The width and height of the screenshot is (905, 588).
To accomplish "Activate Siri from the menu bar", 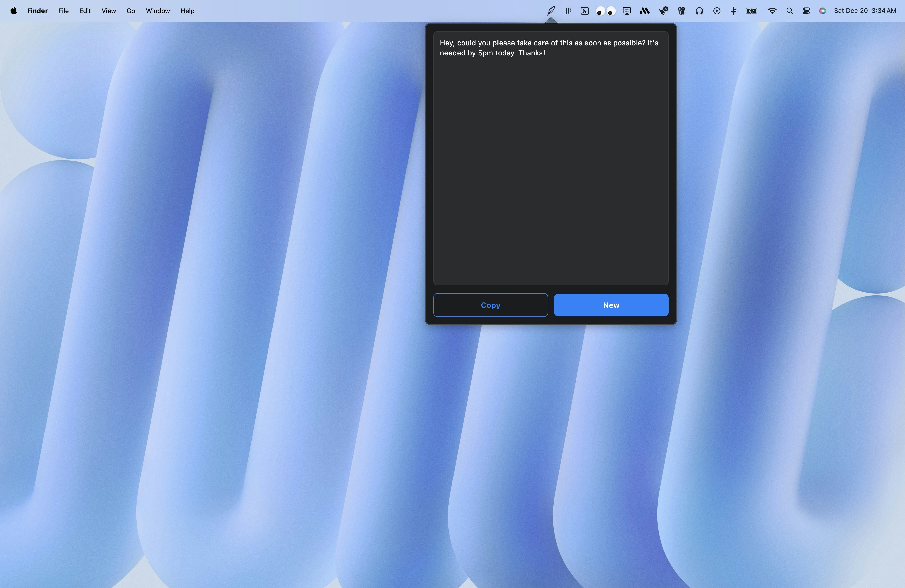I will click(822, 11).
